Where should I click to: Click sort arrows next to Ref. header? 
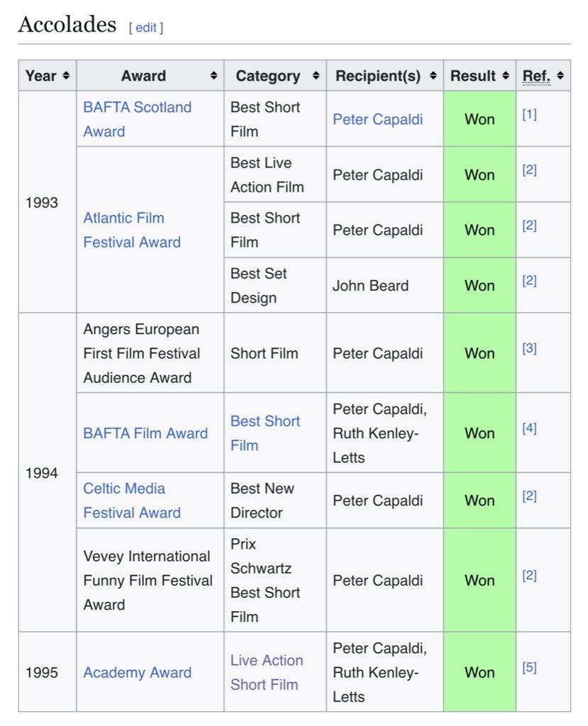pyautogui.click(x=560, y=76)
